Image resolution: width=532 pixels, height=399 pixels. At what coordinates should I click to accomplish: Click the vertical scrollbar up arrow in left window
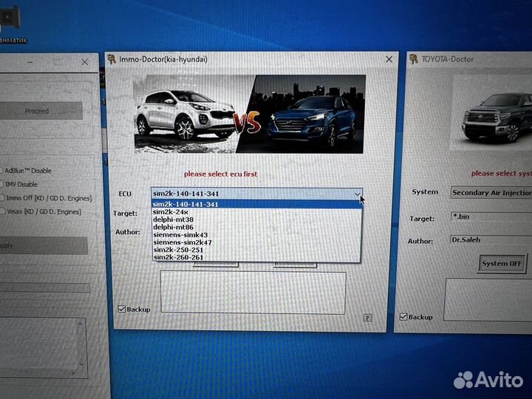[x=80, y=324]
